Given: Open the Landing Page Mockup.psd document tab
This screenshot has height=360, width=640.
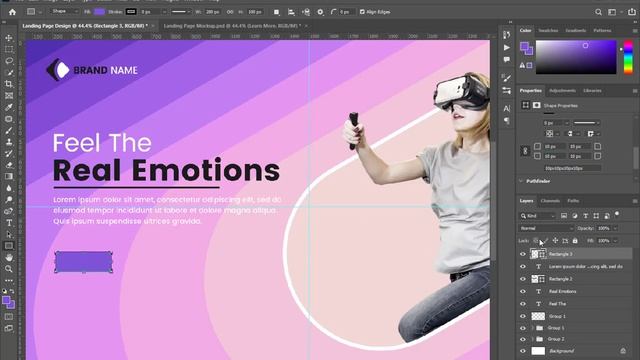Looking at the screenshot, I should [x=231, y=26].
